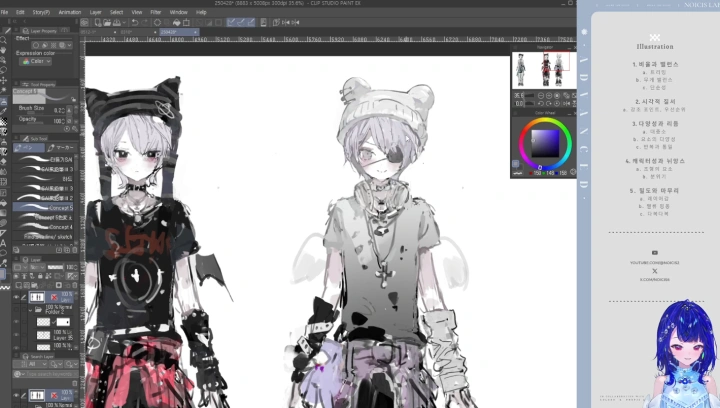The image size is (720, 408).
Task: Open the Expression color Color dropdown
Action: pyautogui.click(x=37, y=61)
